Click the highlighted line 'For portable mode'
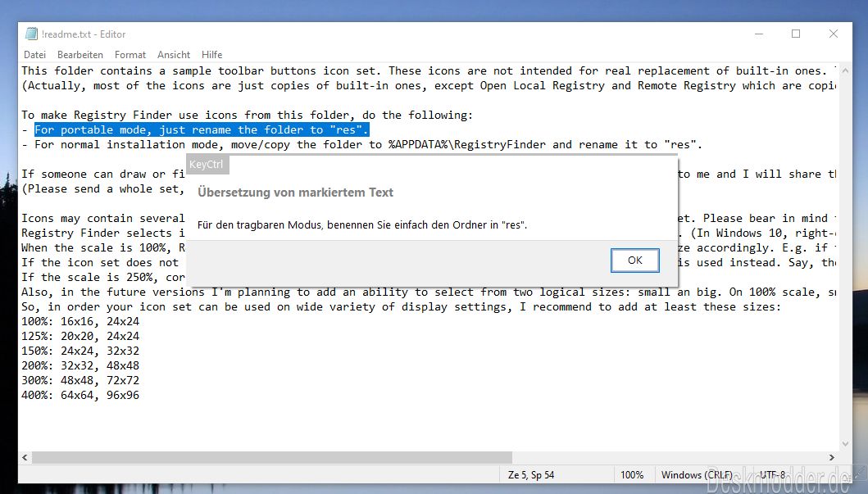Image resolution: width=868 pixels, height=494 pixels. [202, 130]
